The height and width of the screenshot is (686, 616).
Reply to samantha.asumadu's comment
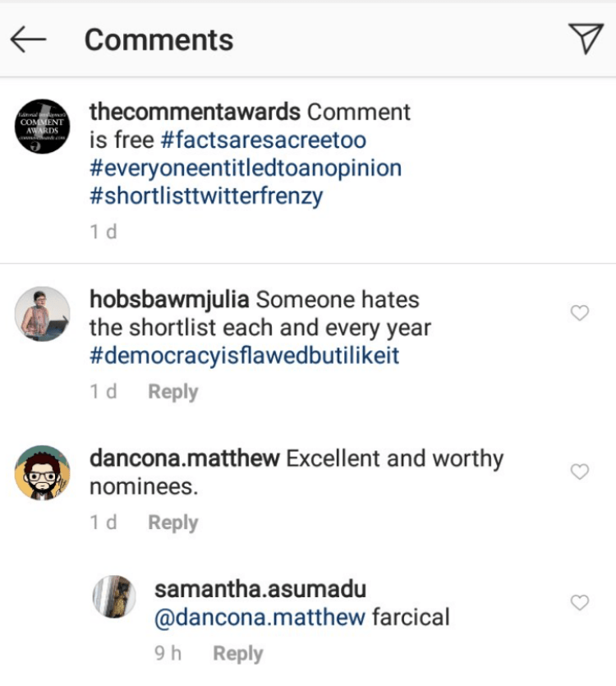pos(237,654)
